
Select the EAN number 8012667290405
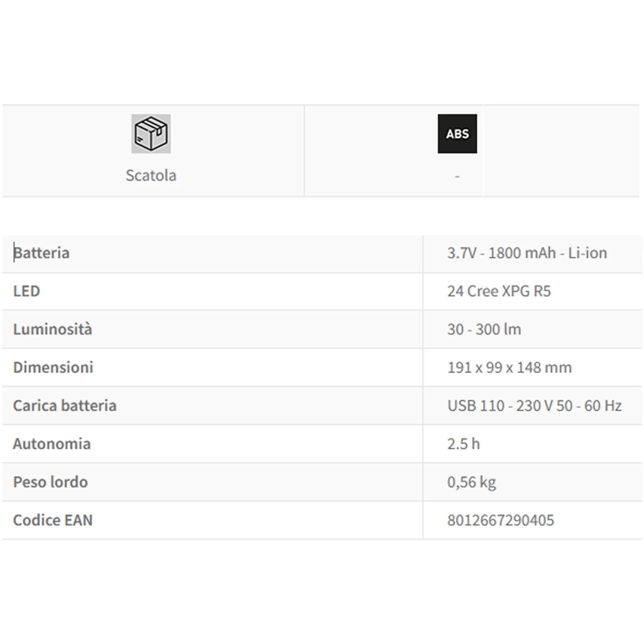pos(500,520)
